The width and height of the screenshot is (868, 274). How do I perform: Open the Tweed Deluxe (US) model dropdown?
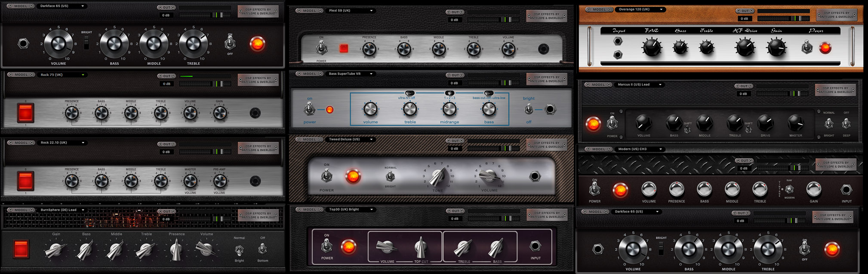[351, 139]
